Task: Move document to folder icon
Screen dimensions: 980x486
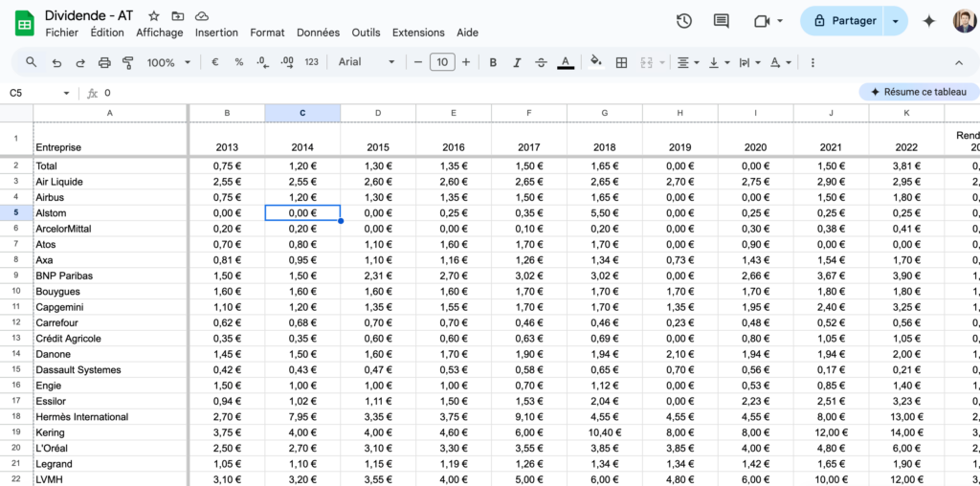Action: tap(177, 16)
